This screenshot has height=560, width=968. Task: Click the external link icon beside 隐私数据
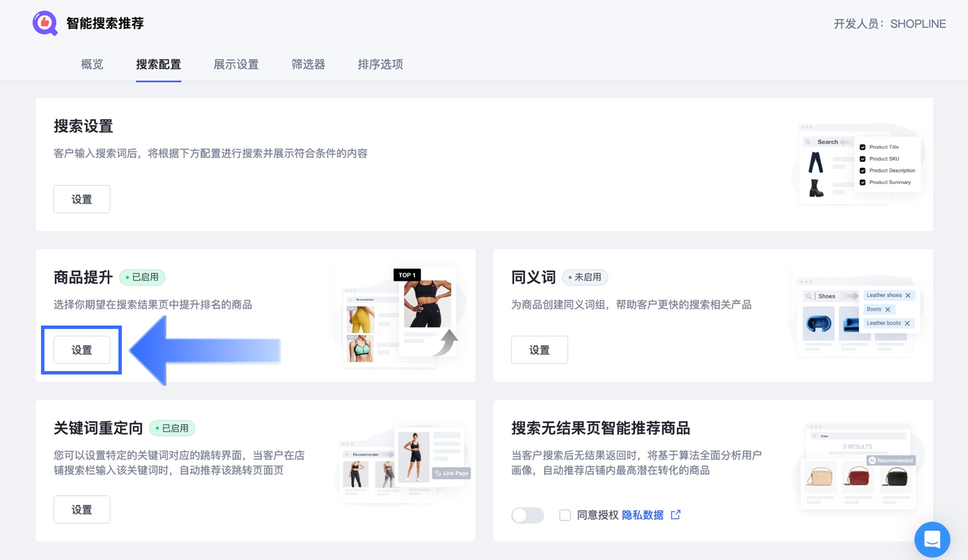[676, 515]
